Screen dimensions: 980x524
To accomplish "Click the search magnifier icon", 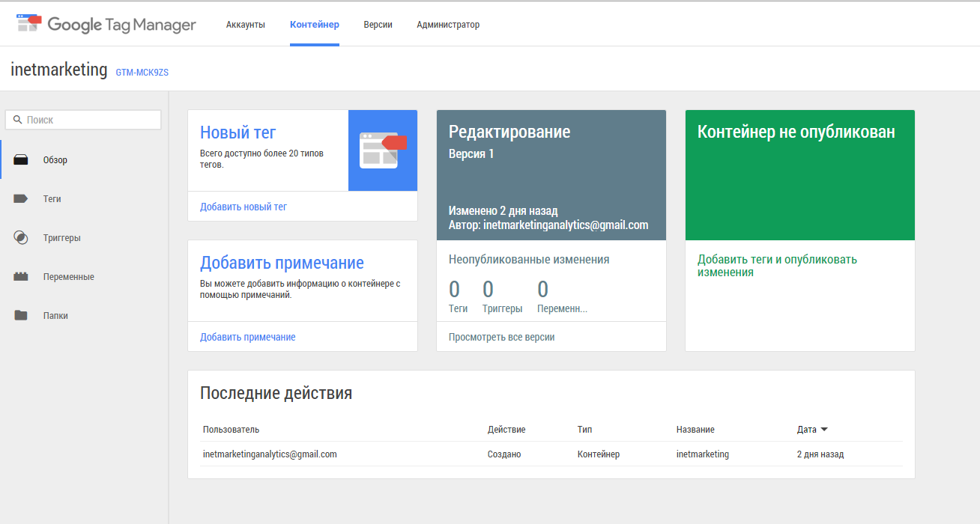I will pos(18,120).
